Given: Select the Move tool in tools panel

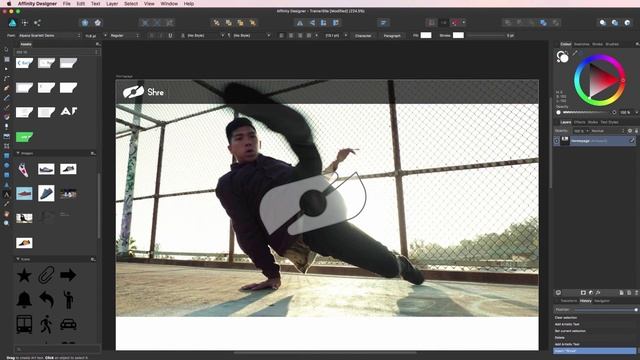Looking at the screenshot, I should click(x=6, y=50).
